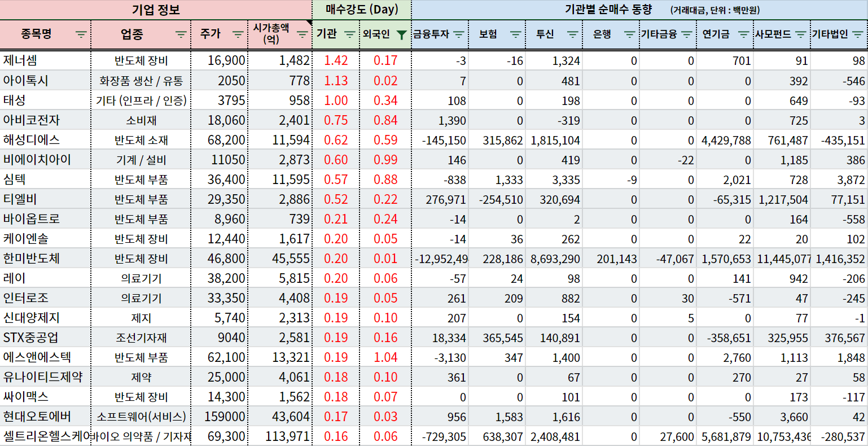The image size is (868, 446).
Task: Select the 0.99 외국인 strength value
Action: (385, 159)
